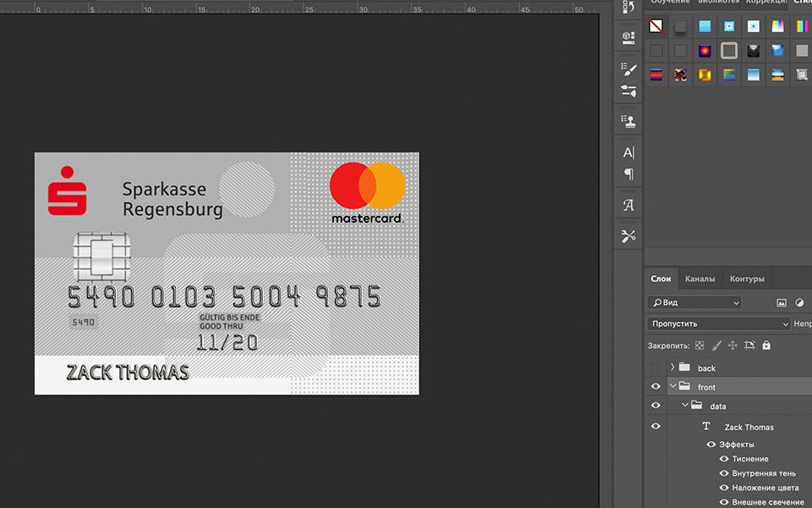Open the brush-with-sliders panel icon
This screenshot has width=812, height=508.
click(x=628, y=91)
